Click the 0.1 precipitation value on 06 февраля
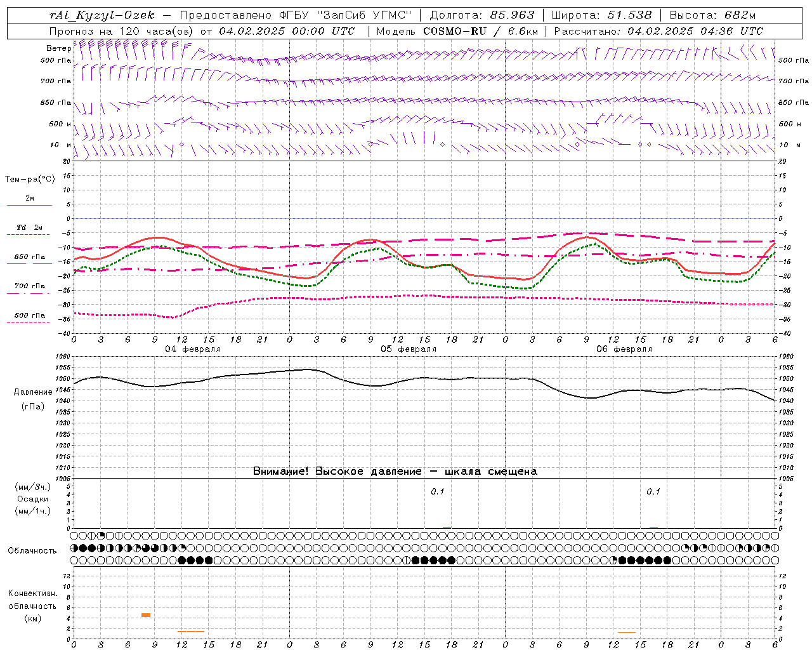 click(x=653, y=491)
